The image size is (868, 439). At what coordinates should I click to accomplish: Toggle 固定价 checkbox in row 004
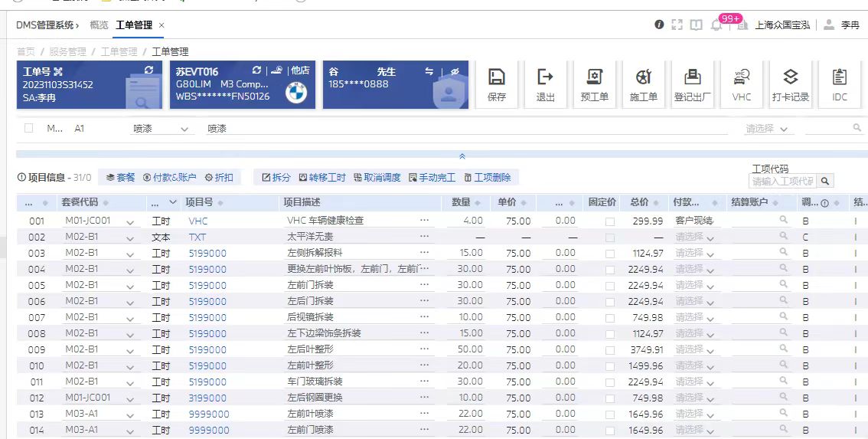pos(609,270)
